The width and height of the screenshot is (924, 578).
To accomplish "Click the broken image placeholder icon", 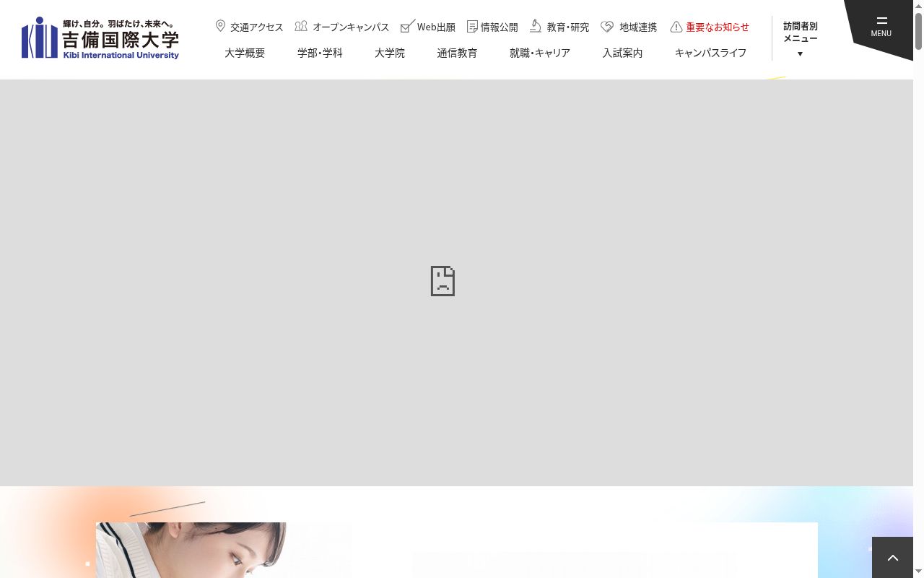I will coord(443,281).
